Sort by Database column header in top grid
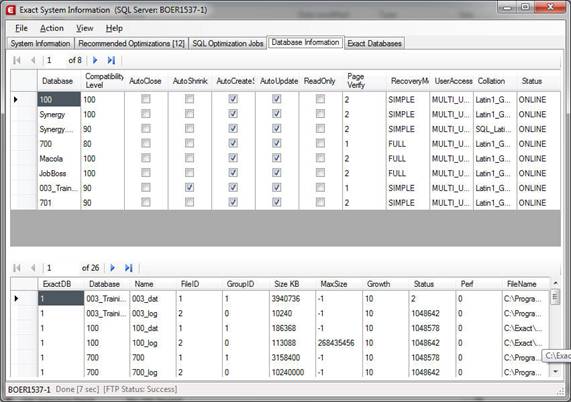This screenshot has width=571, height=402. (x=59, y=81)
